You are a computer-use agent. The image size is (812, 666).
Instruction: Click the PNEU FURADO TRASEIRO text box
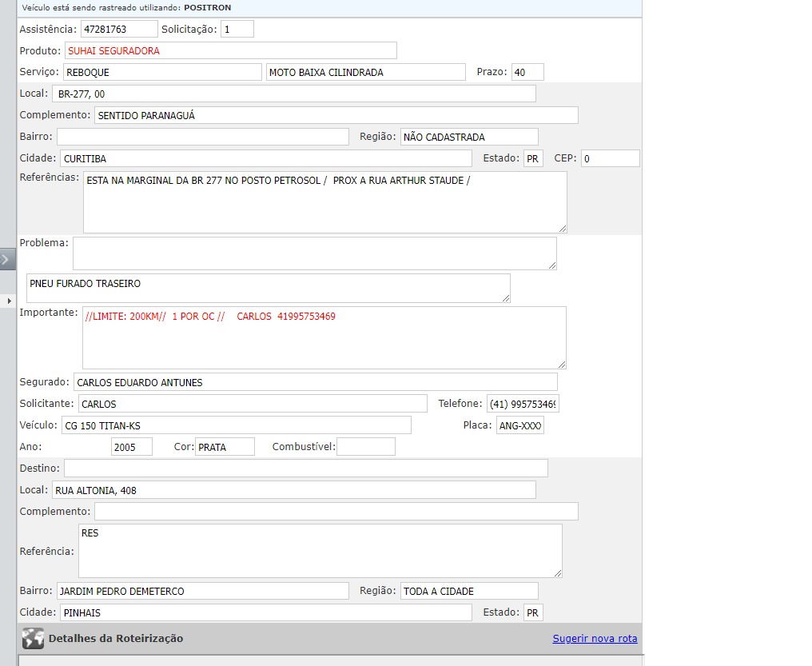268,288
